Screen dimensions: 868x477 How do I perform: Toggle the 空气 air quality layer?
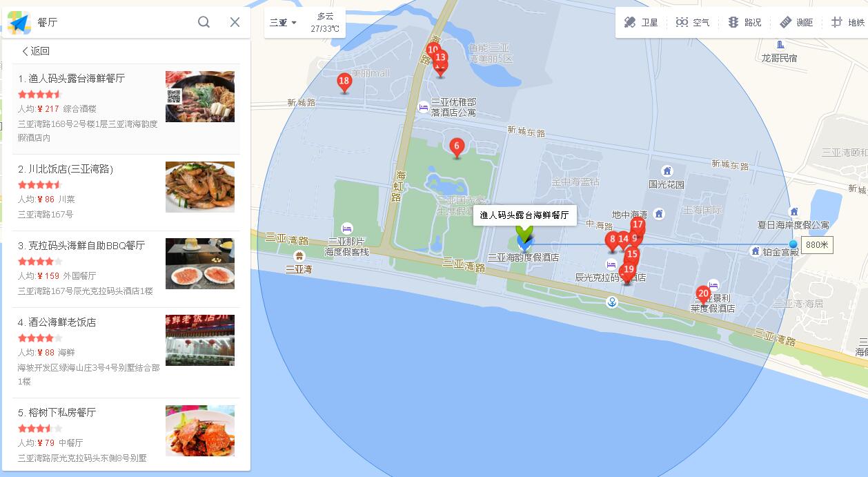(693, 23)
